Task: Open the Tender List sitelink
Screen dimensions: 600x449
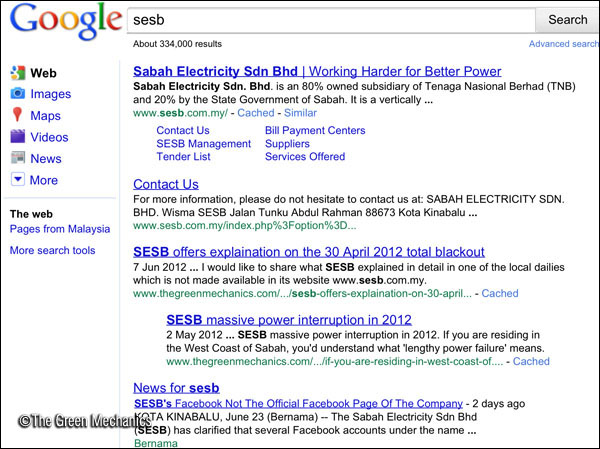Action: pos(183,157)
